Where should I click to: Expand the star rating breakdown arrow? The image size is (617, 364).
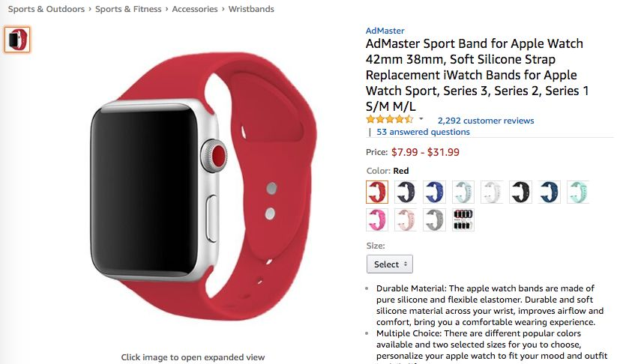(421, 119)
